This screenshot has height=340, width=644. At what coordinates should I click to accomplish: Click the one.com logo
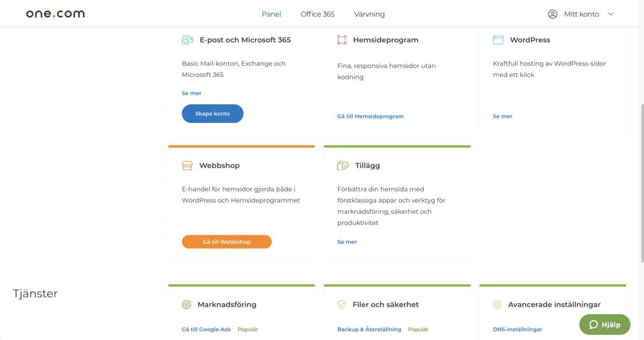tap(55, 13)
